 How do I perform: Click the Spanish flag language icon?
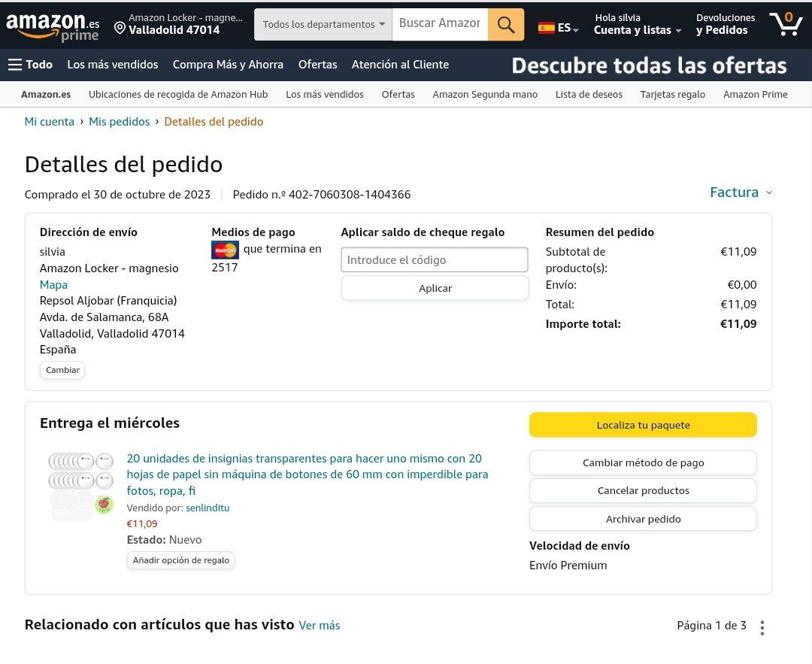pos(547,29)
